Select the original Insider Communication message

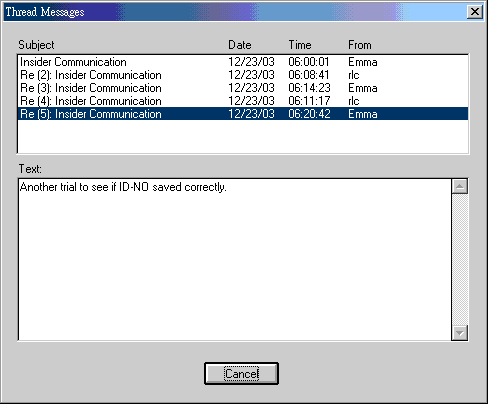[x=243, y=62]
